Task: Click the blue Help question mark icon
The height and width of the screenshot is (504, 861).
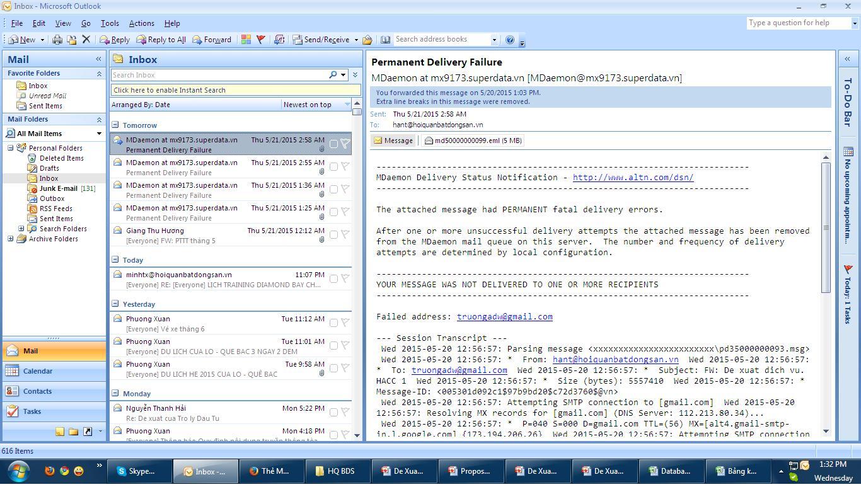Action: 510,40
